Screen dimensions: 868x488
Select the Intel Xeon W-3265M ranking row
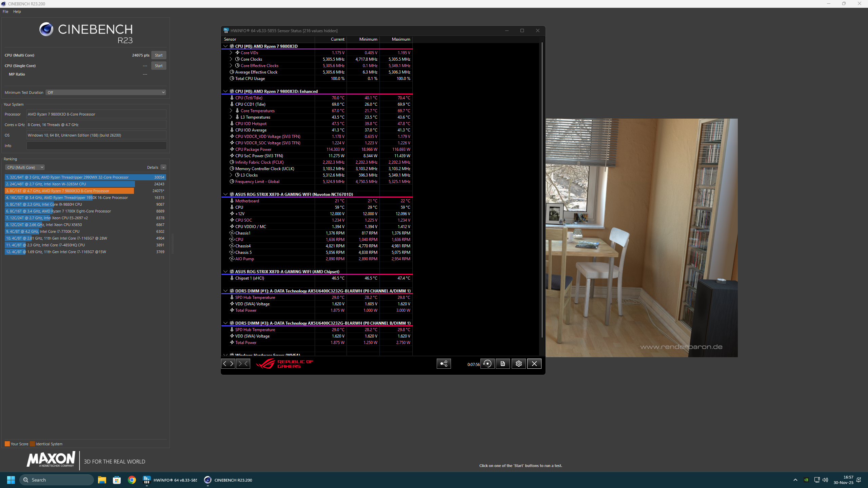tap(85, 184)
